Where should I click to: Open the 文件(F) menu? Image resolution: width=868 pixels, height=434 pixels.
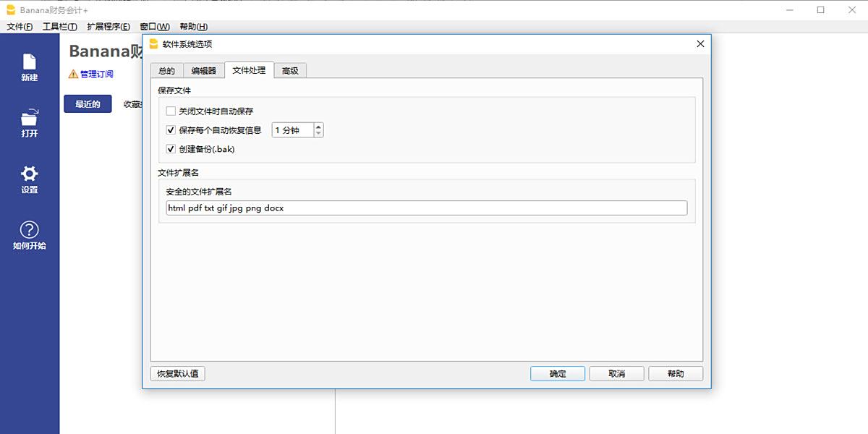tap(20, 27)
